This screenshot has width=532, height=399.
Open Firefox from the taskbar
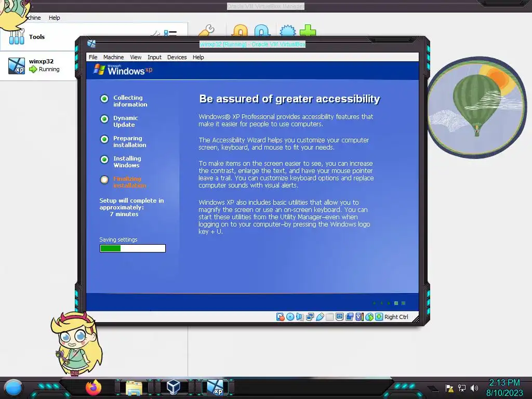pyautogui.click(x=94, y=388)
